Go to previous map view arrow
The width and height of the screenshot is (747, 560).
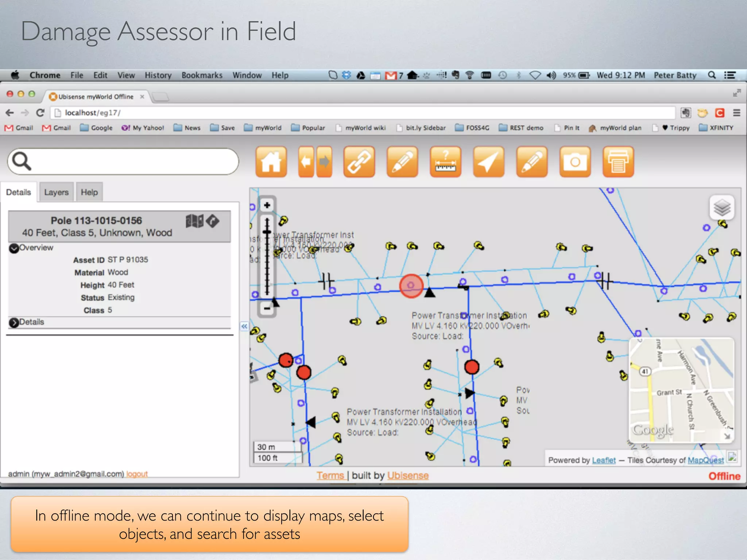(x=306, y=162)
